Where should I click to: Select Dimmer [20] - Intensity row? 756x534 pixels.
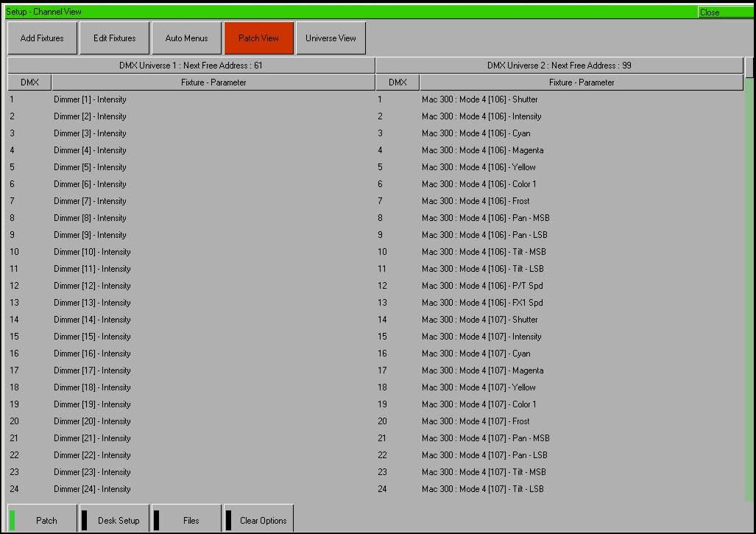point(191,421)
